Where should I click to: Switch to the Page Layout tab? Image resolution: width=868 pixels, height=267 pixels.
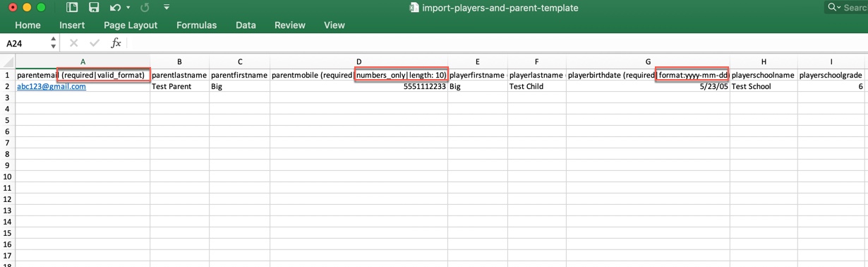click(131, 25)
